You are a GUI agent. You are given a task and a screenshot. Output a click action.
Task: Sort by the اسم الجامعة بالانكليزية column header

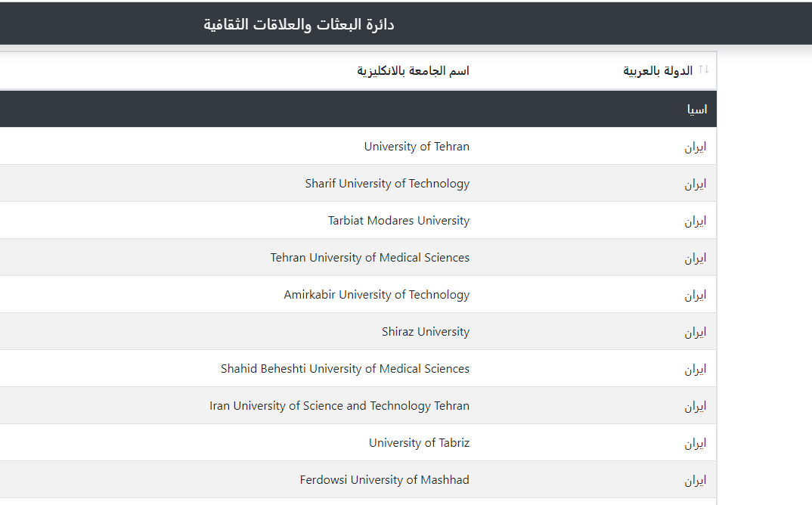tap(413, 71)
